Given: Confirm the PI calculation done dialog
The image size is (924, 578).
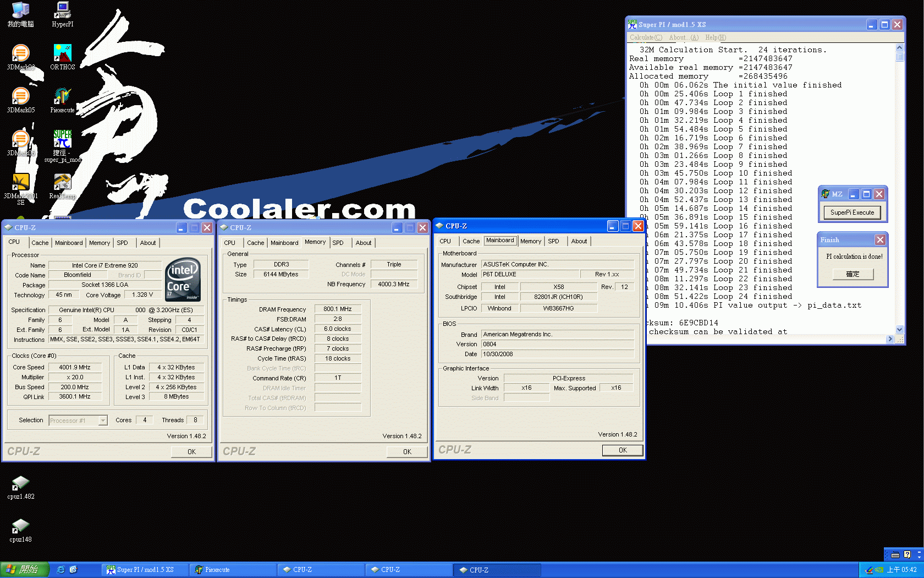Looking at the screenshot, I should [x=853, y=274].
